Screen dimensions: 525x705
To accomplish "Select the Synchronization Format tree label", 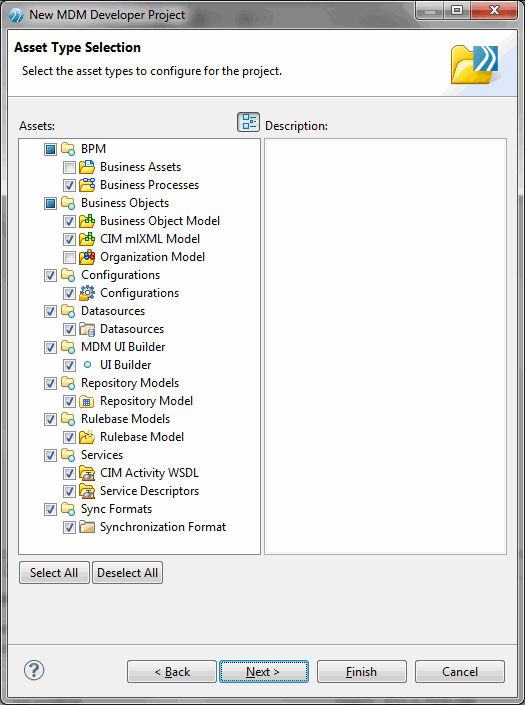I will point(163,527).
